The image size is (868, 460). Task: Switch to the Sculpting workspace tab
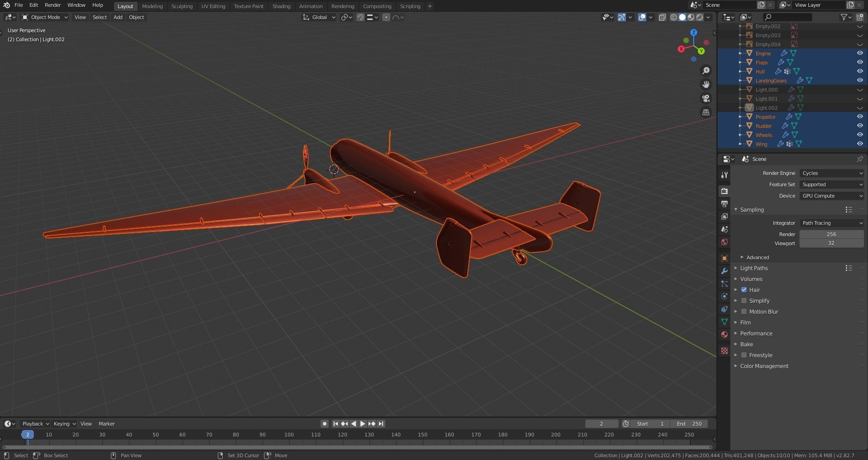[182, 6]
